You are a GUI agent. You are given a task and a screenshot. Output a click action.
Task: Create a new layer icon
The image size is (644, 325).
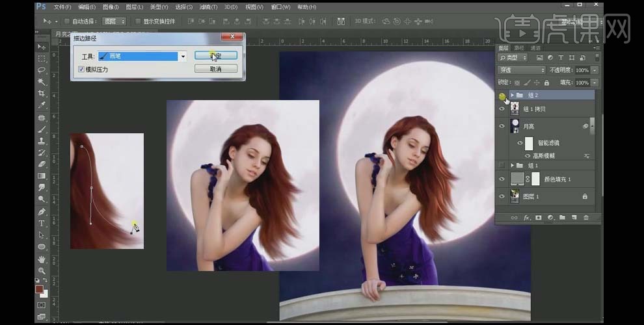(x=574, y=218)
